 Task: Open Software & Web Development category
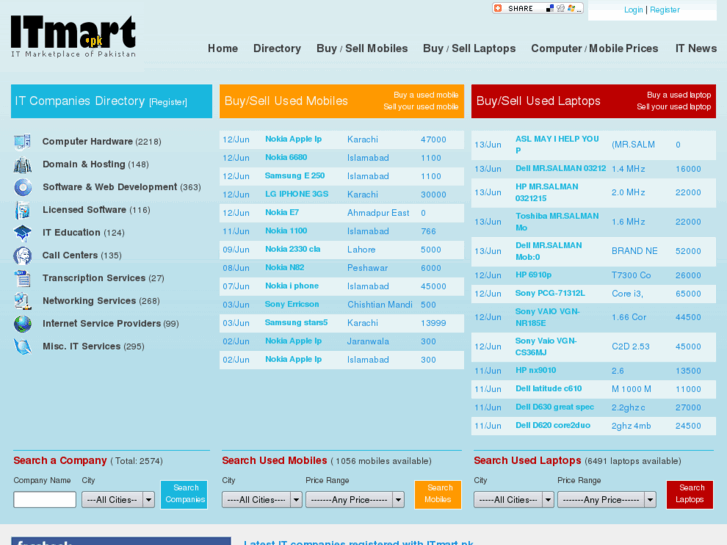pyautogui.click(x=122, y=187)
